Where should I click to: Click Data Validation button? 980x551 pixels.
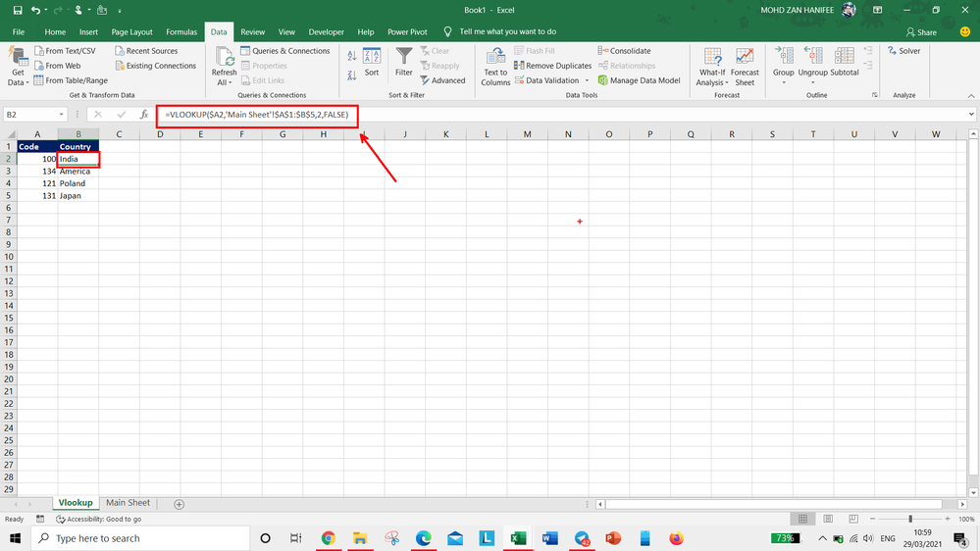coord(546,80)
